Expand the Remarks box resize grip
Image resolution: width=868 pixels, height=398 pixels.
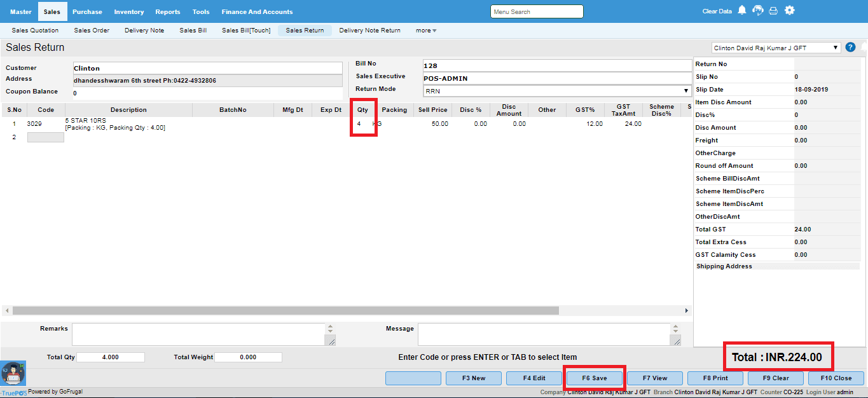330,341
